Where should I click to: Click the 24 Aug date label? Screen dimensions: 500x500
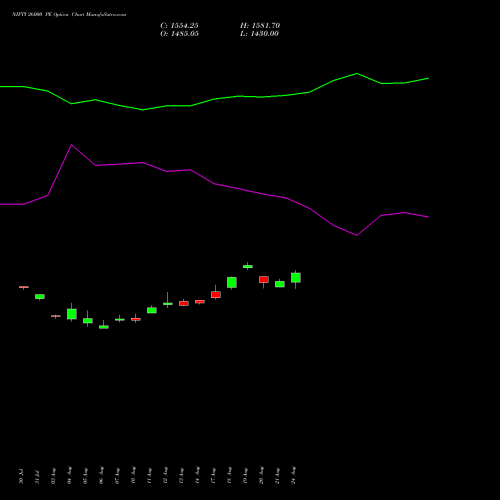[293, 476]
